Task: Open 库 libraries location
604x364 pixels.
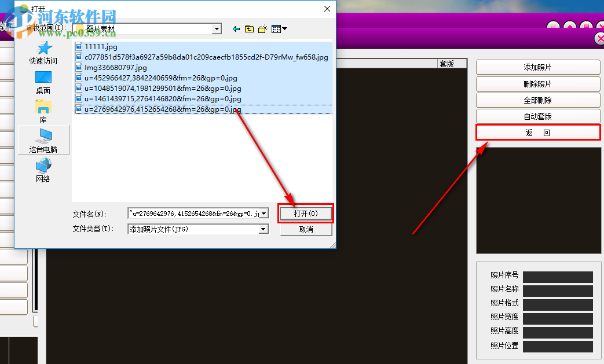Action: click(x=43, y=112)
